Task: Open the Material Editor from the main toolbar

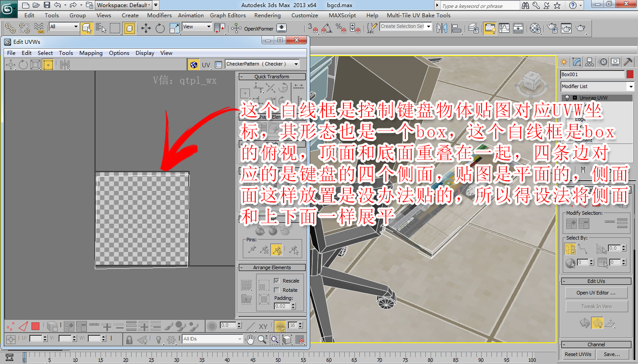Action: tap(534, 28)
